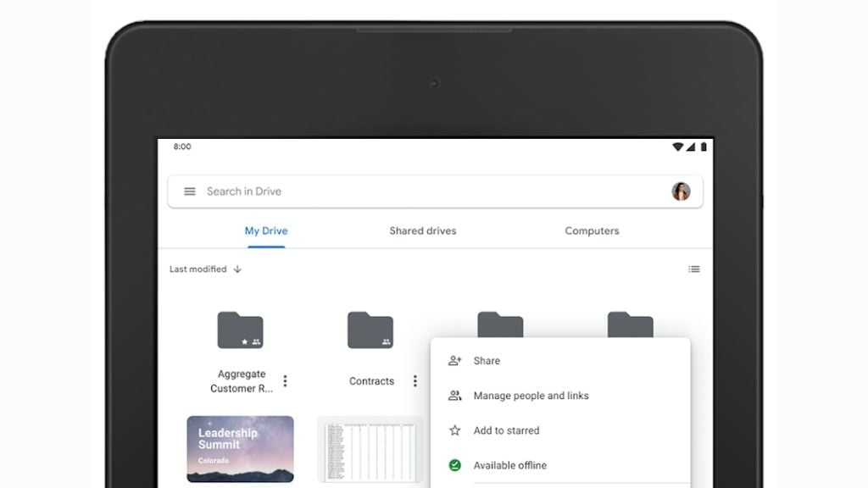The image size is (868, 488).
Task: Tap the Search in Drive field
Action: coord(435,191)
